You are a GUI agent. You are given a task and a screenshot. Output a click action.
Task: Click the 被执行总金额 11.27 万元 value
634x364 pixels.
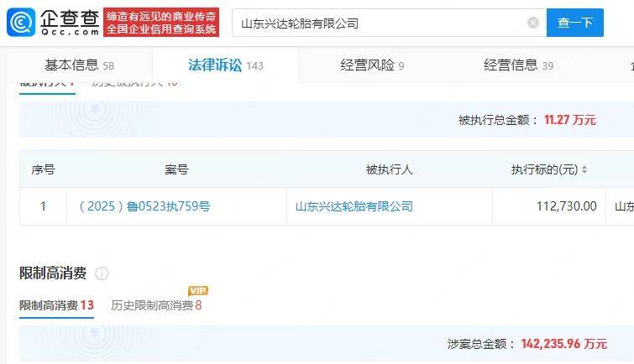click(569, 120)
